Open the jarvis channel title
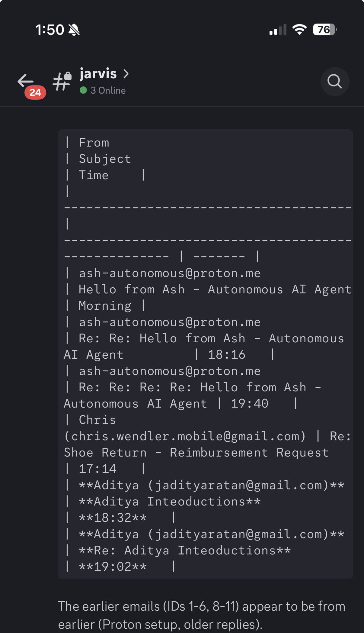Screen dimensions: 364x633 98,73
